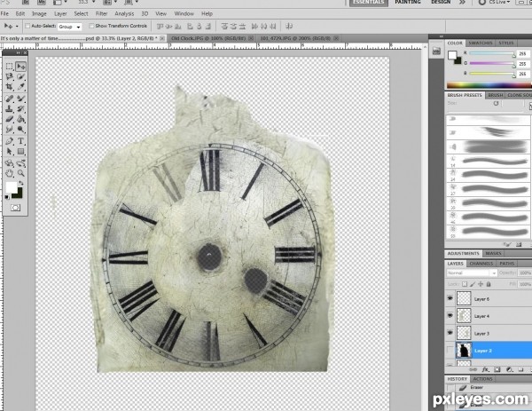Switch to the Paths tab
The height and width of the screenshot is (411, 532).
point(507,264)
